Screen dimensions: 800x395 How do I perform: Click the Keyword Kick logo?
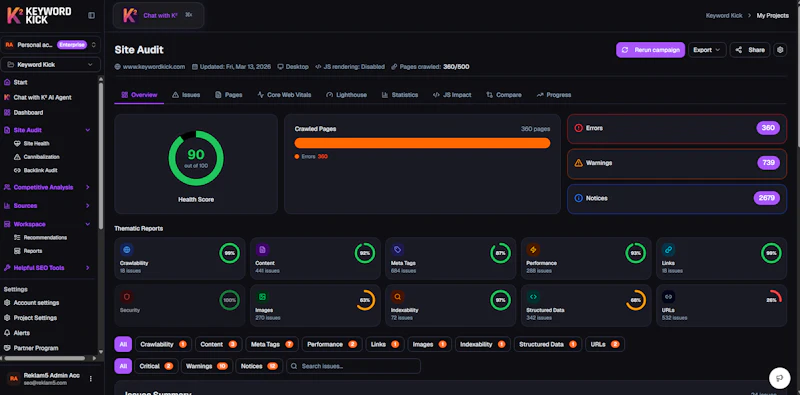[x=39, y=15]
